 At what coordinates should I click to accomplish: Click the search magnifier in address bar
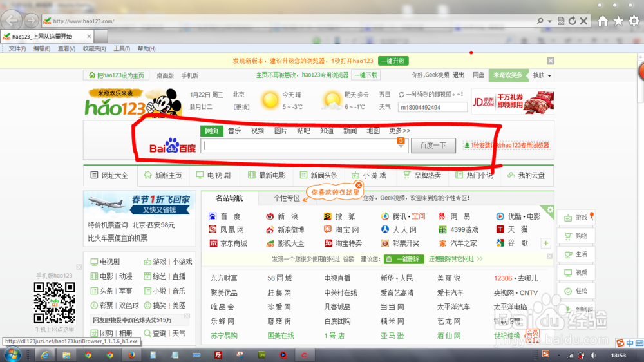(540, 21)
